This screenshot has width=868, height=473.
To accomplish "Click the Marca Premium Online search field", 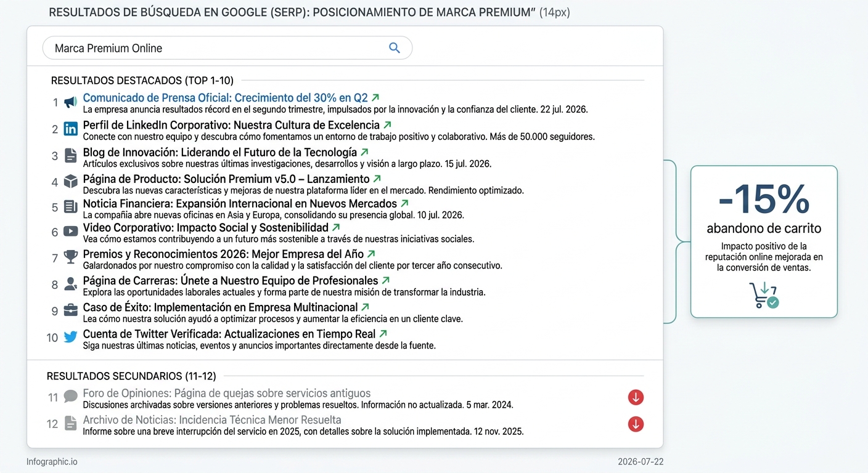I will pyautogui.click(x=227, y=48).
